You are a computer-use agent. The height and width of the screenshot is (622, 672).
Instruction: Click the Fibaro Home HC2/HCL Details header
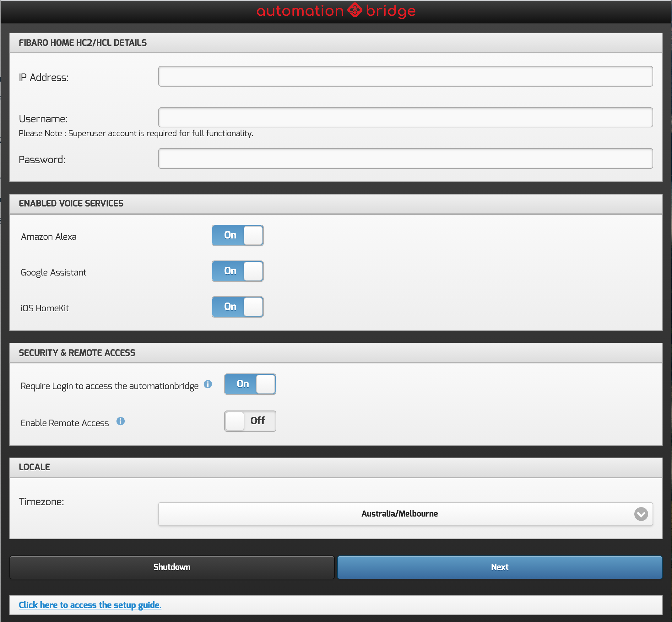pos(83,43)
